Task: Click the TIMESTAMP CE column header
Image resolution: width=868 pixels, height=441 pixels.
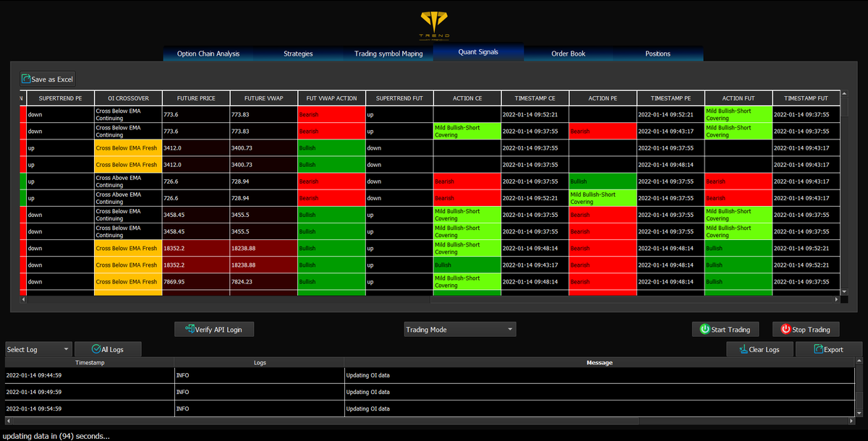Action: tap(535, 98)
